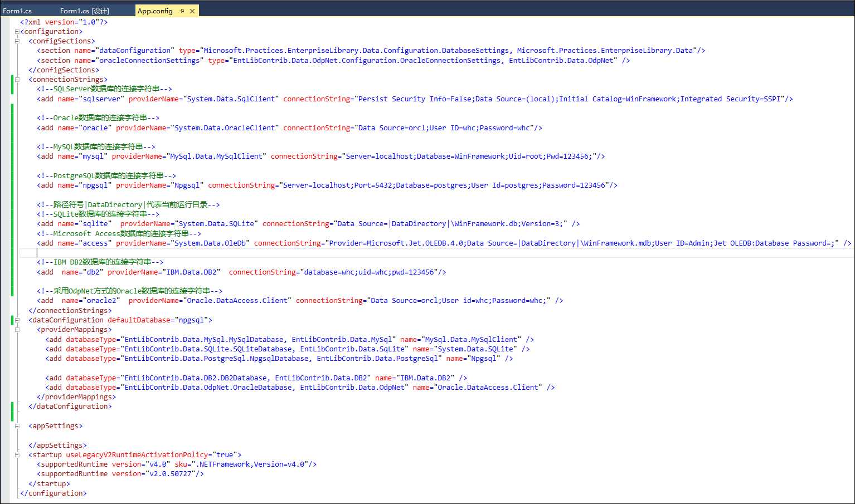Collapse the <startup> outline node
This screenshot has height=504, width=855.
tap(17, 455)
